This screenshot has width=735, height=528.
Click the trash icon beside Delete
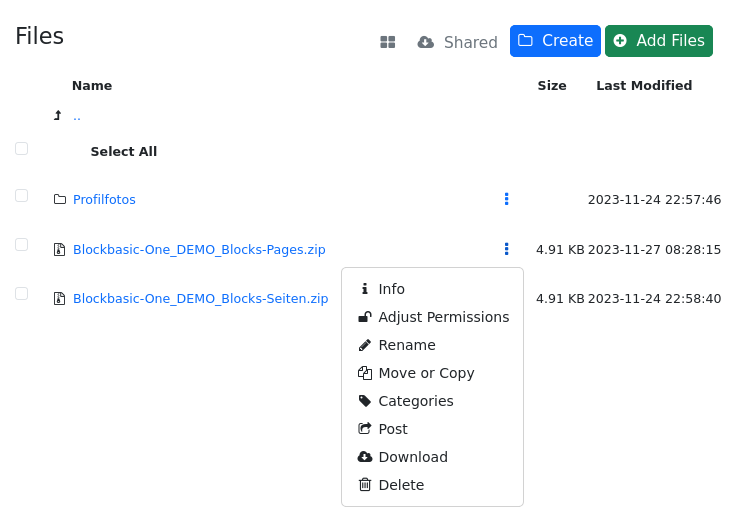(365, 485)
